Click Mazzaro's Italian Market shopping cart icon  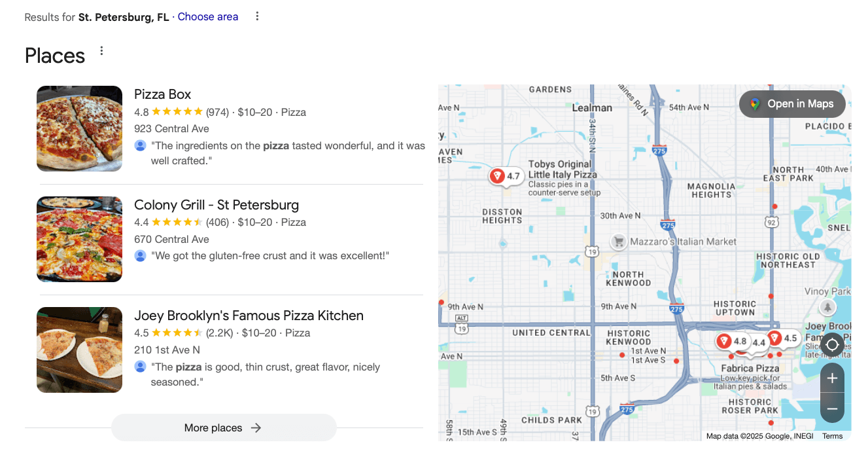tap(618, 242)
